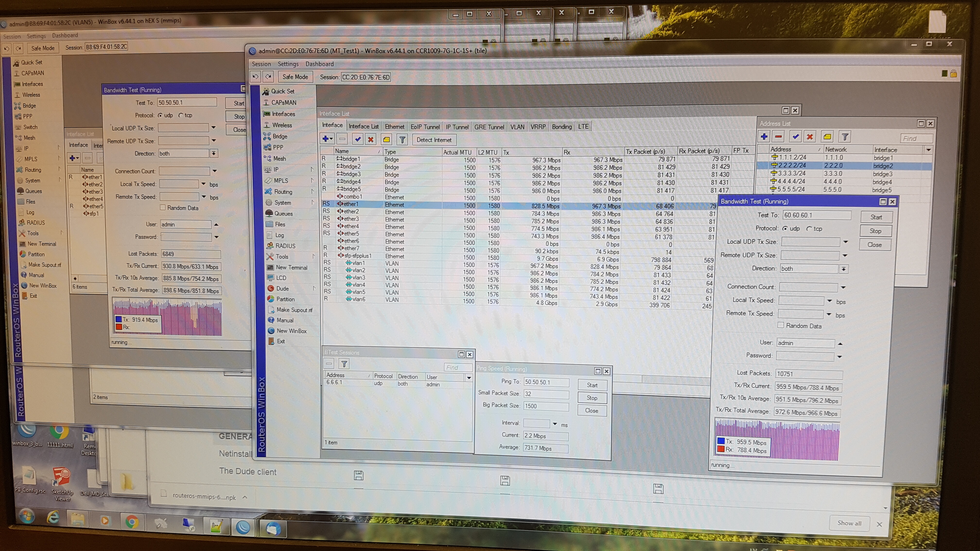The width and height of the screenshot is (980, 551).
Task: Enable Random Data in 50.50.50.1 Bandwidth Test
Action: (x=163, y=208)
